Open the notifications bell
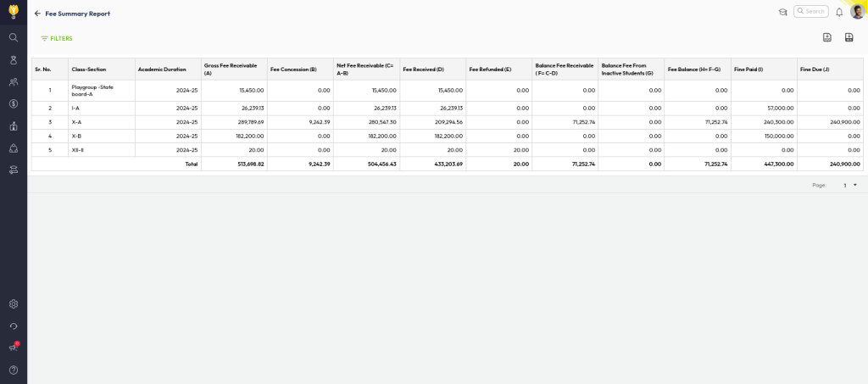Screen dimensions: 868x384 coord(839,12)
